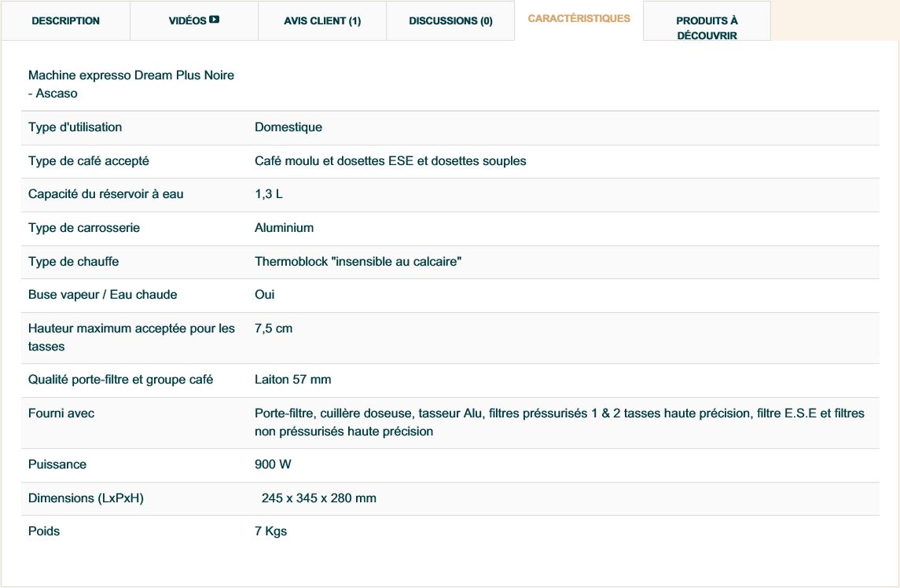Select the value "Domestique"

pyautogui.click(x=288, y=127)
